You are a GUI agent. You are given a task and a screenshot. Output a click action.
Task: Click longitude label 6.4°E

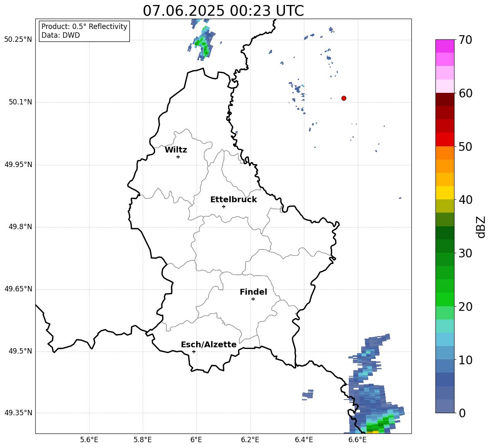coord(304,440)
